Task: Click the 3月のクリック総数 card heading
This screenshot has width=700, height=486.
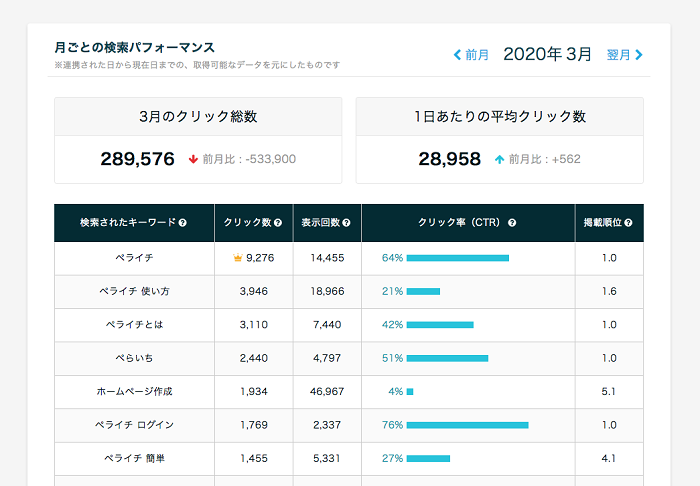Action: point(198,116)
